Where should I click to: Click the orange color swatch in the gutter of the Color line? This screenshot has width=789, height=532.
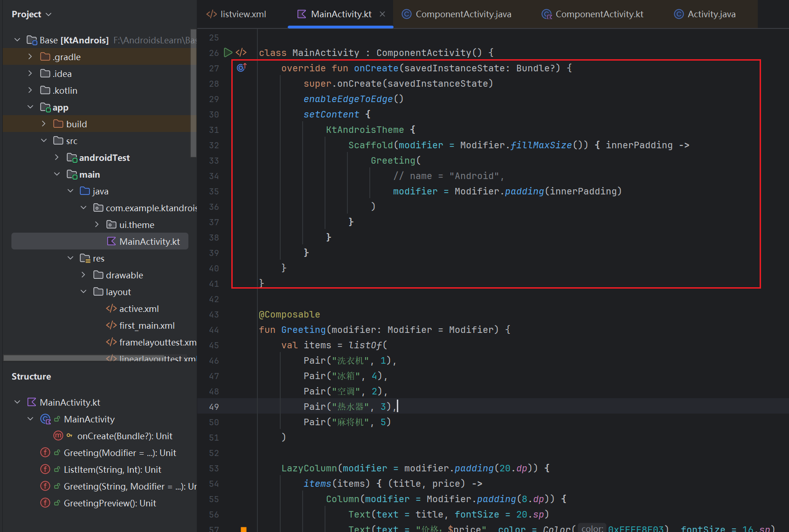(243, 529)
